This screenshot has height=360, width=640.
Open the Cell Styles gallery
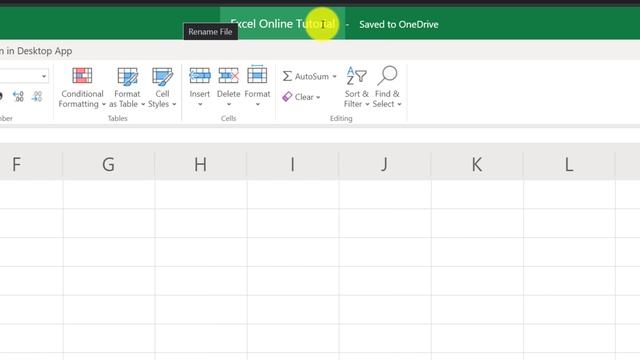[x=162, y=88]
